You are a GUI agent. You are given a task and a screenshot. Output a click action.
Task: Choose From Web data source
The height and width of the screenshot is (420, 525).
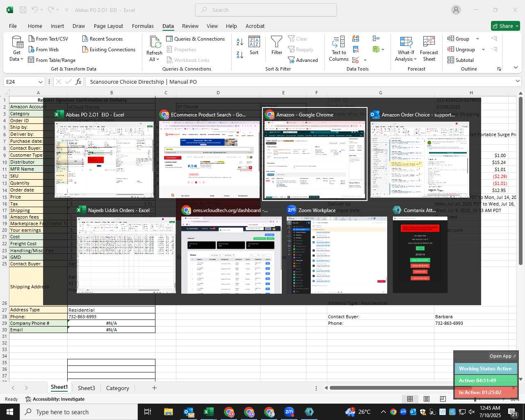coord(43,49)
